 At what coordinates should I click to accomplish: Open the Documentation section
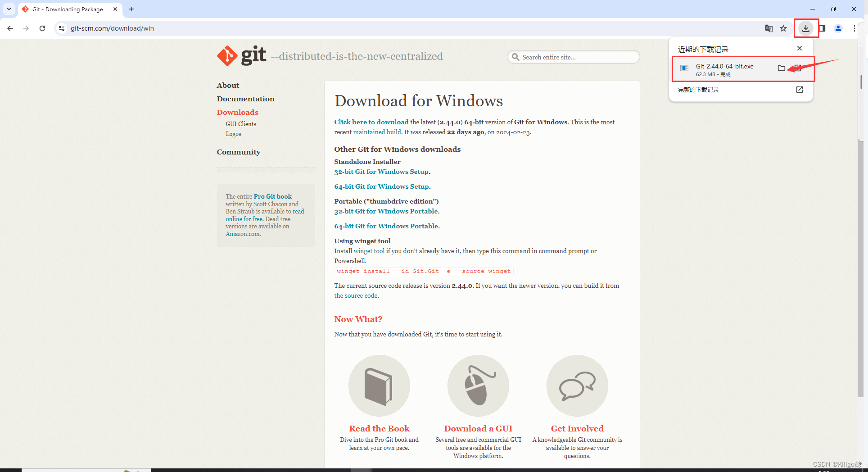pos(245,99)
